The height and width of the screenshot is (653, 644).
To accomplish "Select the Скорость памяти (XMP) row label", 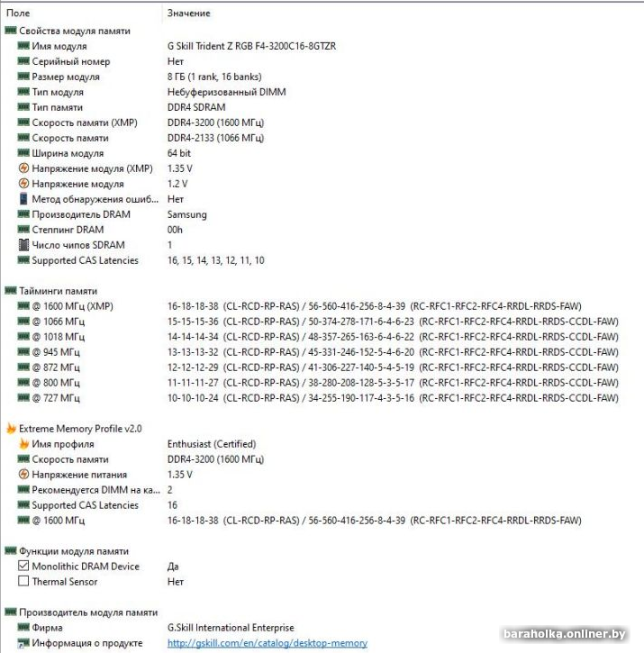I will (85, 122).
